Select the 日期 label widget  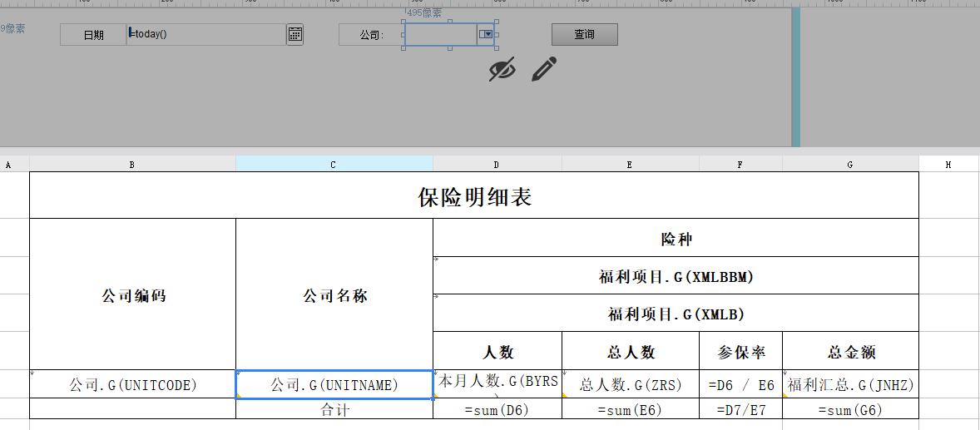[93, 34]
